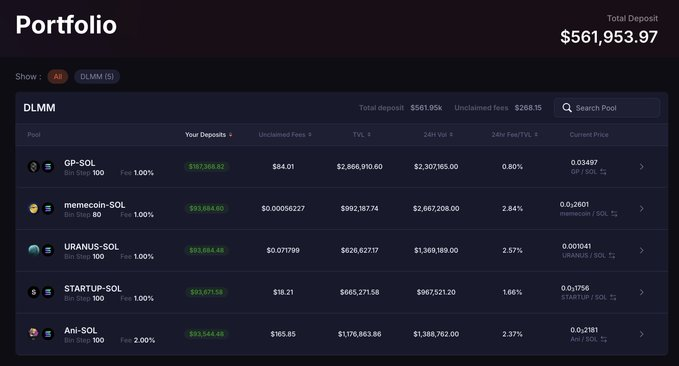679x366 pixels.
Task: Click TVL value $1,176,863.86
Action: pos(359,334)
